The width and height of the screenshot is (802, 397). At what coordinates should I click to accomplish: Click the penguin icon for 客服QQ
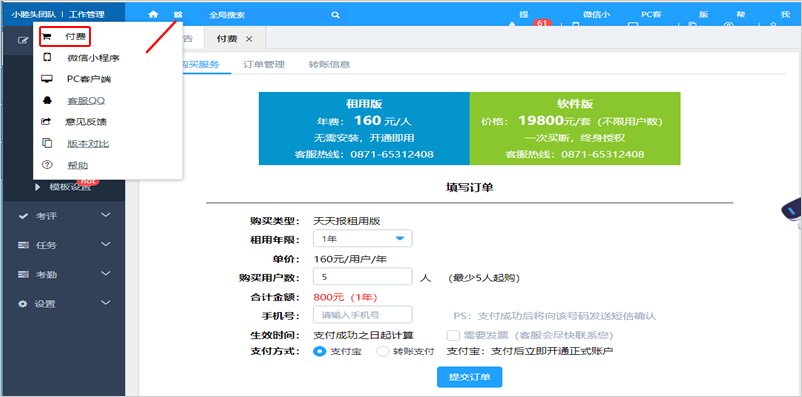point(47,100)
